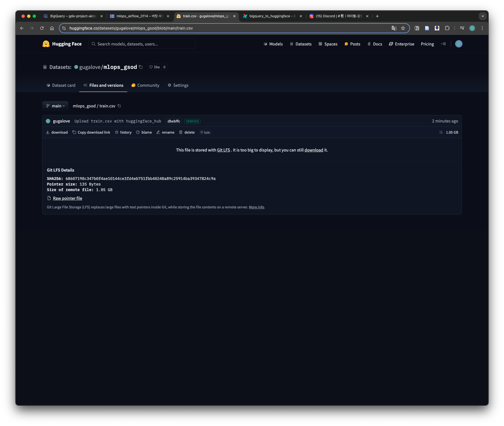Open Pricing page link
The image size is (504, 426).
tap(427, 44)
